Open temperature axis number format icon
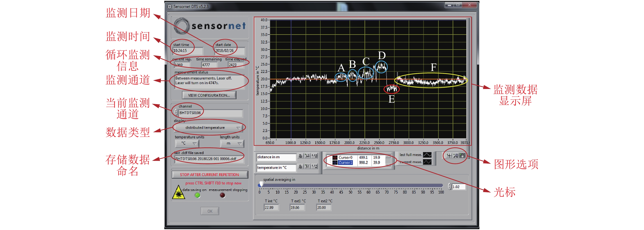Viewport: 644px width, 230px height. point(314,166)
